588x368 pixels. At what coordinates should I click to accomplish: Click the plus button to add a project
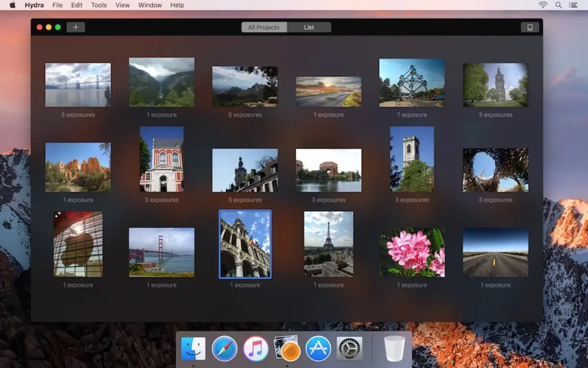pyautogui.click(x=75, y=27)
